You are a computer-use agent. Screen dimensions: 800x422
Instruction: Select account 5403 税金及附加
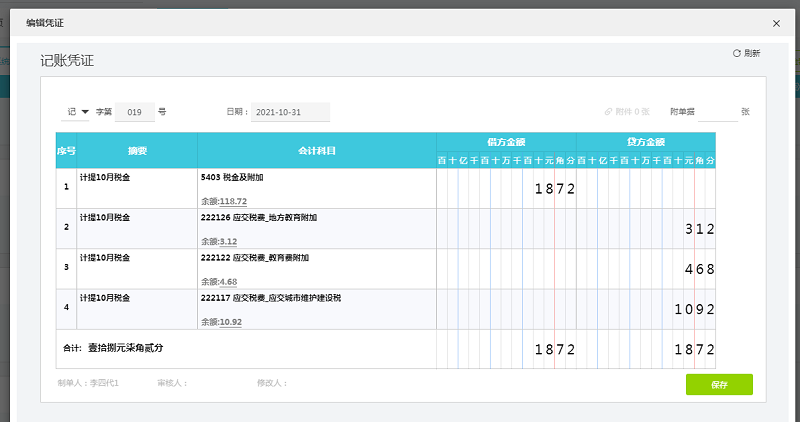tap(232, 178)
